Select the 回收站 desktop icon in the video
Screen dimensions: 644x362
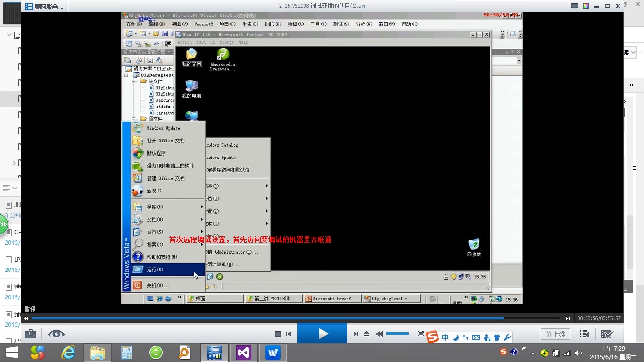[474, 247]
